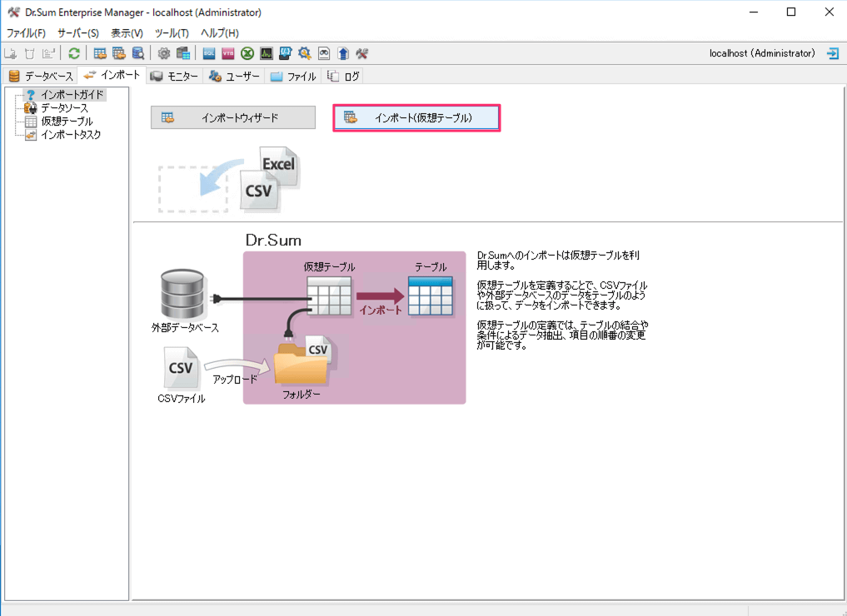The image size is (847, 616).
Task: Click the インポートウィザード button
Action: click(x=233, y=117)
